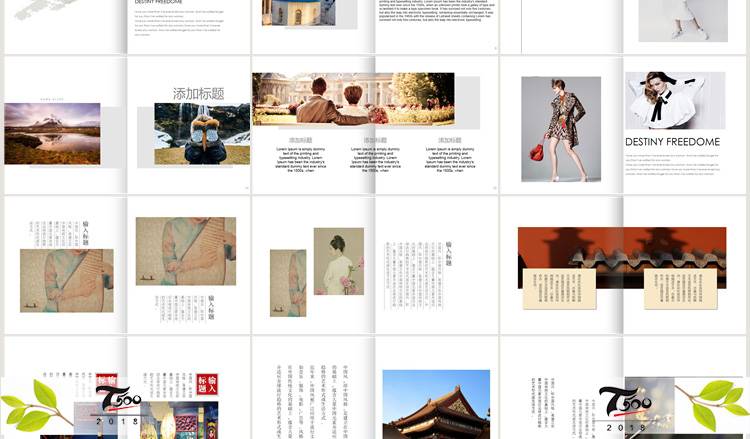Screen dimensions: 750x439
Task: Click the fully visible red 输入标题 stamp label
Action: click(207, 384)
